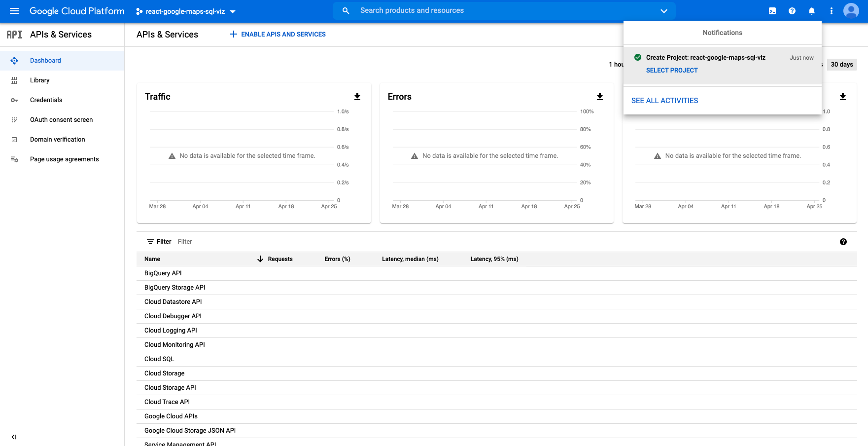
Task: Open BigQuery API row
Action: [x=497, y=273]
